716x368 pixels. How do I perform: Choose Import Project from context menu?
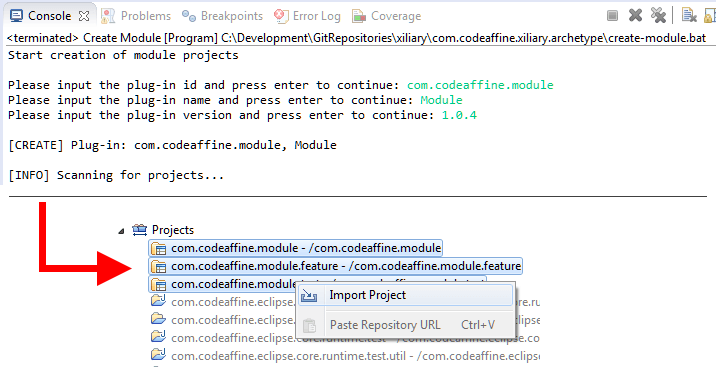(405, 295)
